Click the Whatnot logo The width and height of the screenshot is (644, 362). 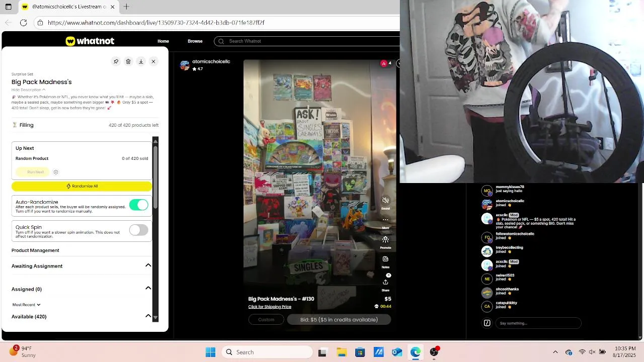pos(90,41)
